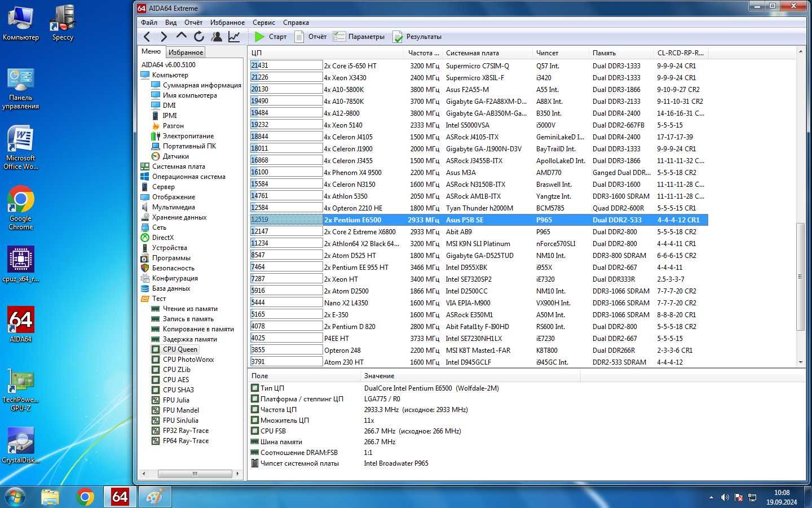812x508 pixels.
Task: Open the Справка menu
Action: click(296, 23)
